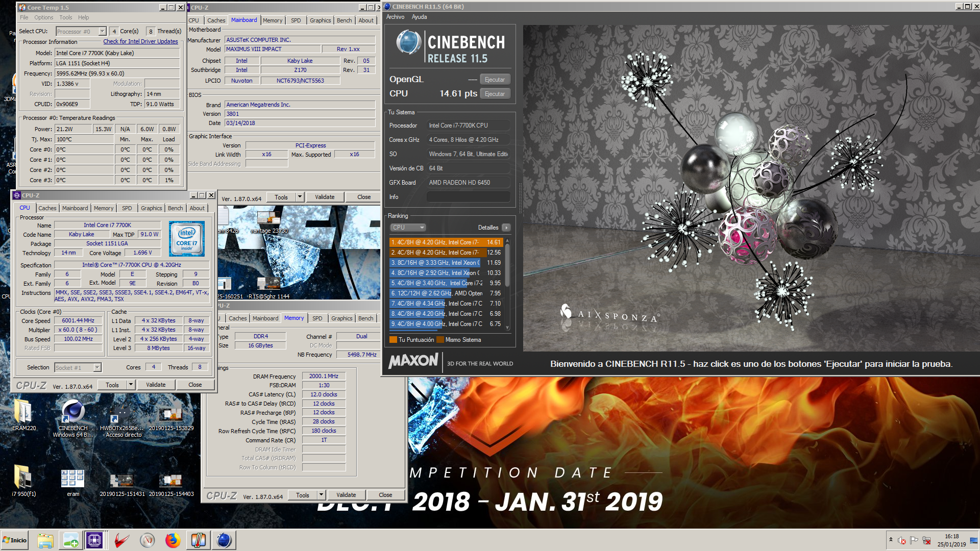The image size is (980, 551).
Task: Select ranking row 3 scoring 11.69
Action: (446, 263)
